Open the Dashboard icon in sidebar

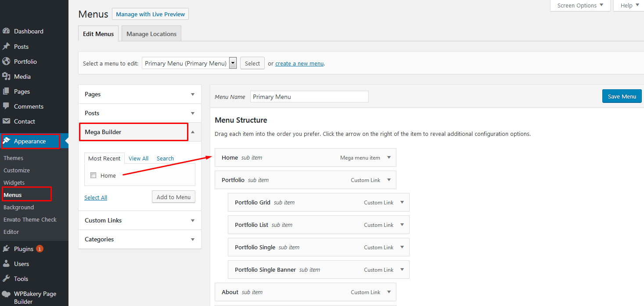pos(6,31)
